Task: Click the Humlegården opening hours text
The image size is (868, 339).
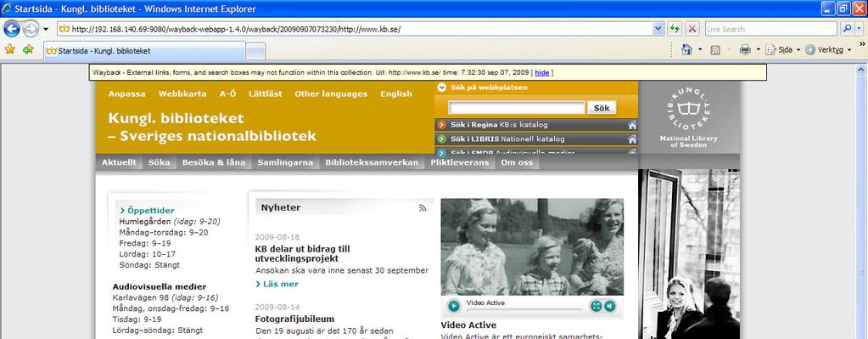Action: point(170,222)
